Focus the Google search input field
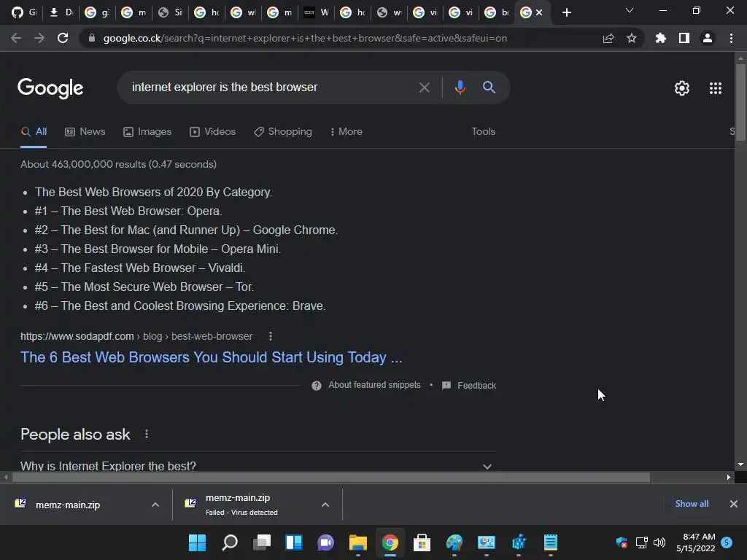747x560 pixels. coord(271,87)
